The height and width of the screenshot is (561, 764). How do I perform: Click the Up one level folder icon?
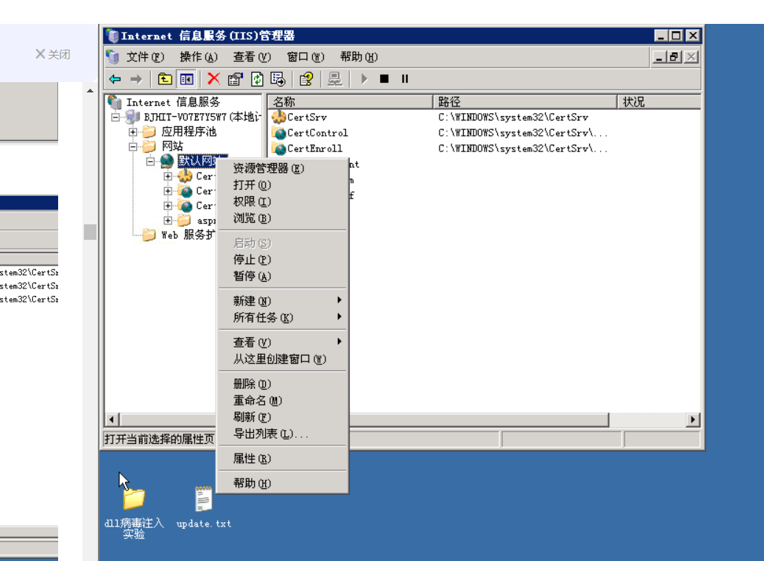tap(165, 79)
